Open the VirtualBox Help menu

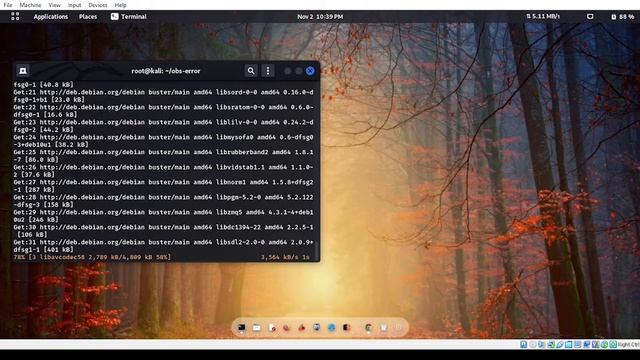tap(120, 5)
